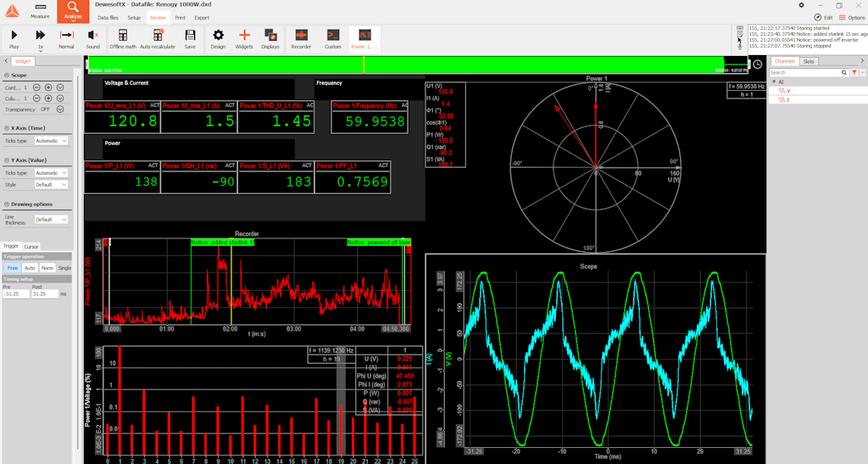
Task: Select Single trigger operation
Action: [64, 268]
